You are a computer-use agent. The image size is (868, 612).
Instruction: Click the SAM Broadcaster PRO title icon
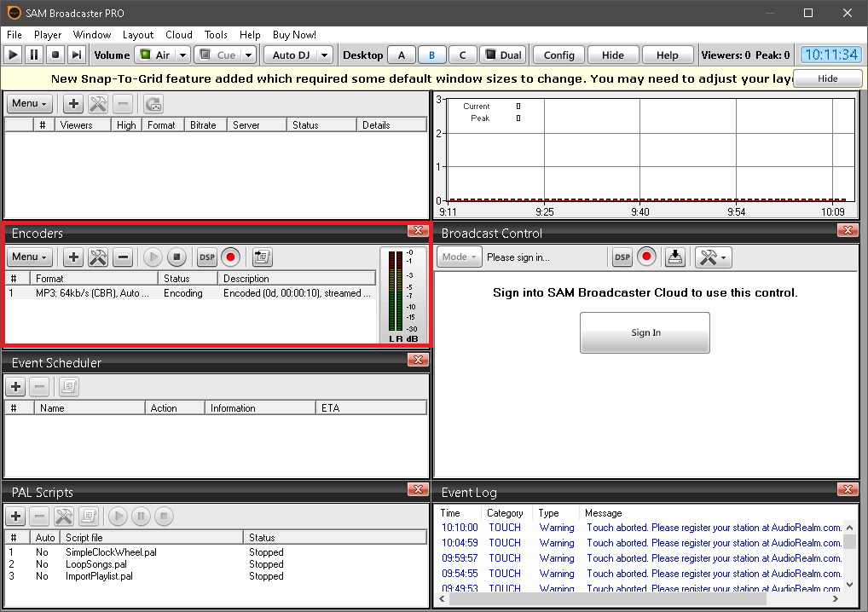(14, 13)
